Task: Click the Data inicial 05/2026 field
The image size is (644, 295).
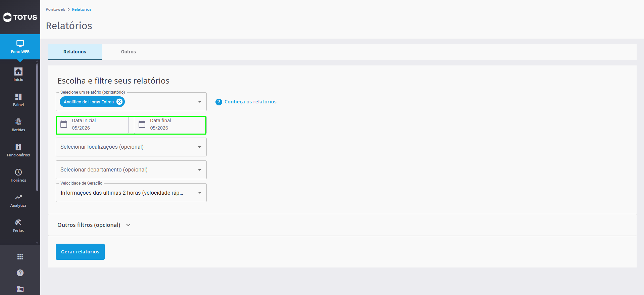Action: [x=92, y=125]
